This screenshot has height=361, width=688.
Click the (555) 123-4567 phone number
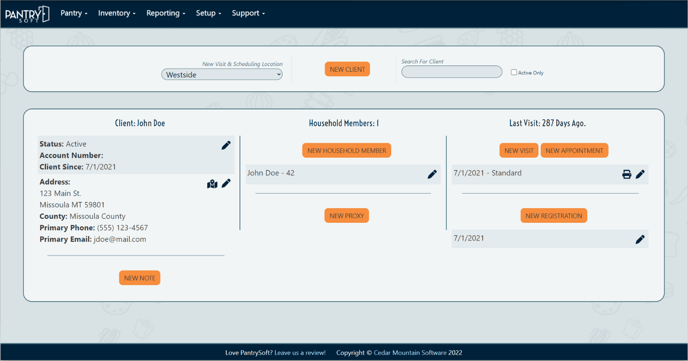pos(122,228)
